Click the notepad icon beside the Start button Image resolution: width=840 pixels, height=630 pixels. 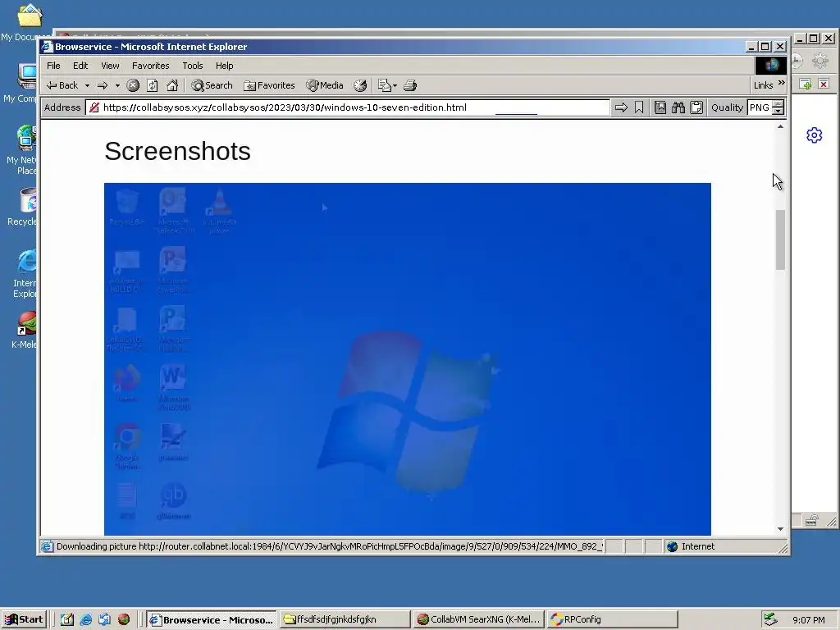pos(67,620)
